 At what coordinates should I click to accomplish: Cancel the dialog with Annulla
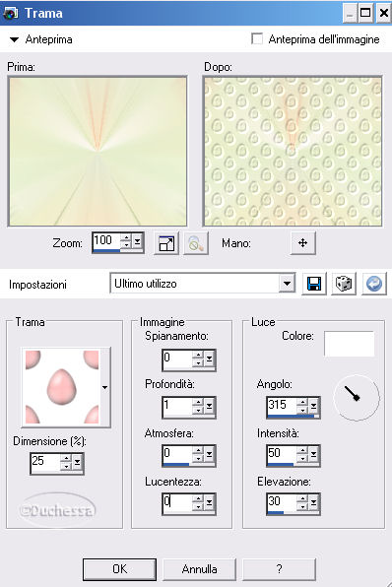tap(199, 569)
